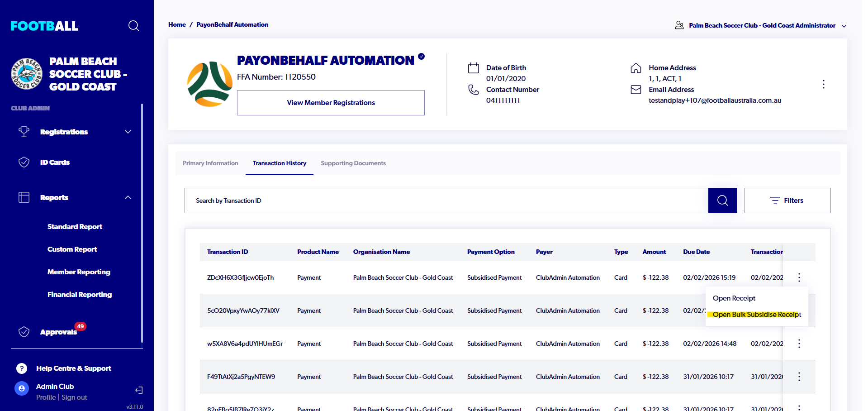Click the Admin Club avatar icon

click(22, 388)
